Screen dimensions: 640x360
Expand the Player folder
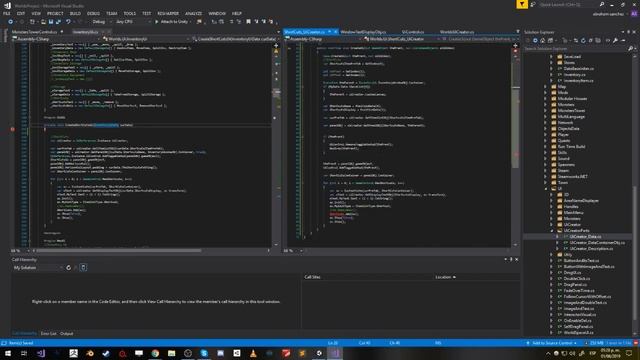point(545,135)
